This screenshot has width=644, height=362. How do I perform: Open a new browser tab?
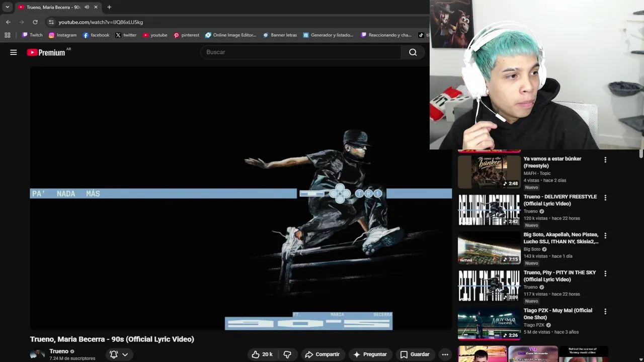109,7
